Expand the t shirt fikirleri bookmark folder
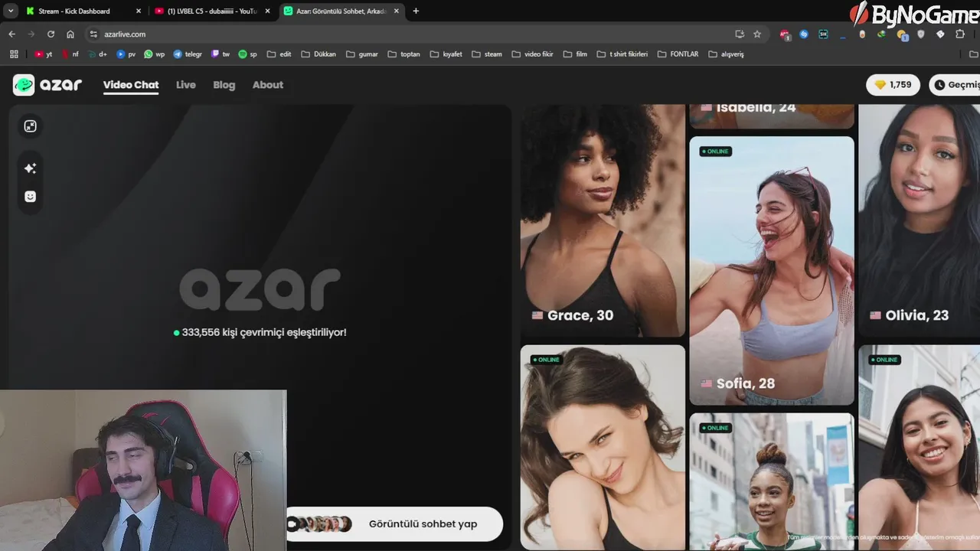This screenshot has height=551, width=980. tap(622, 54)
